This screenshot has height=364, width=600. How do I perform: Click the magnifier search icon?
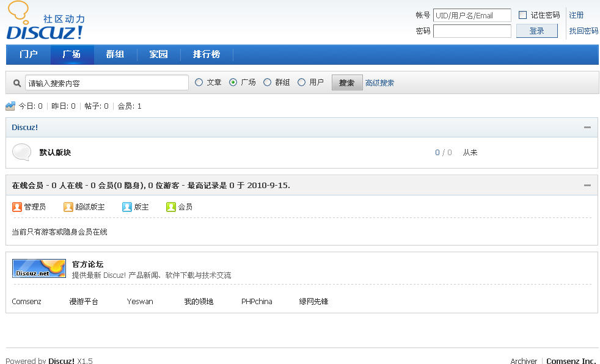pos(17,83)
